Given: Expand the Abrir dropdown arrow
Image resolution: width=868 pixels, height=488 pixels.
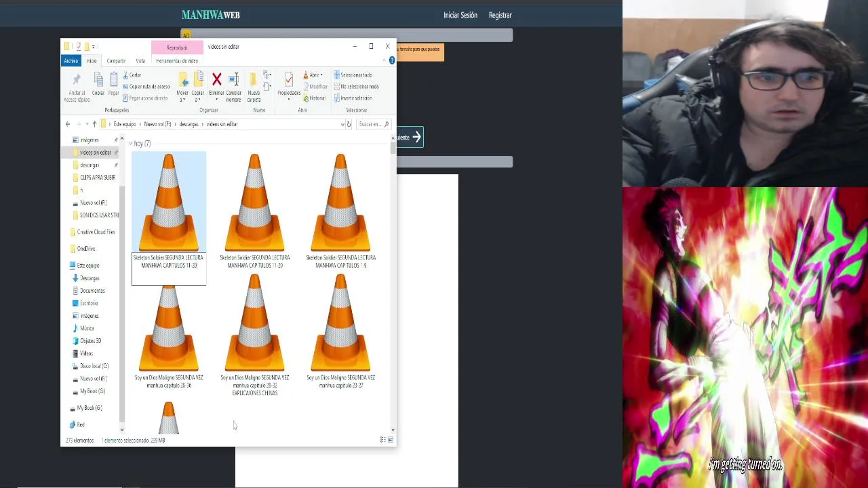Looking at the screenshot, I should tap(321, 75).
